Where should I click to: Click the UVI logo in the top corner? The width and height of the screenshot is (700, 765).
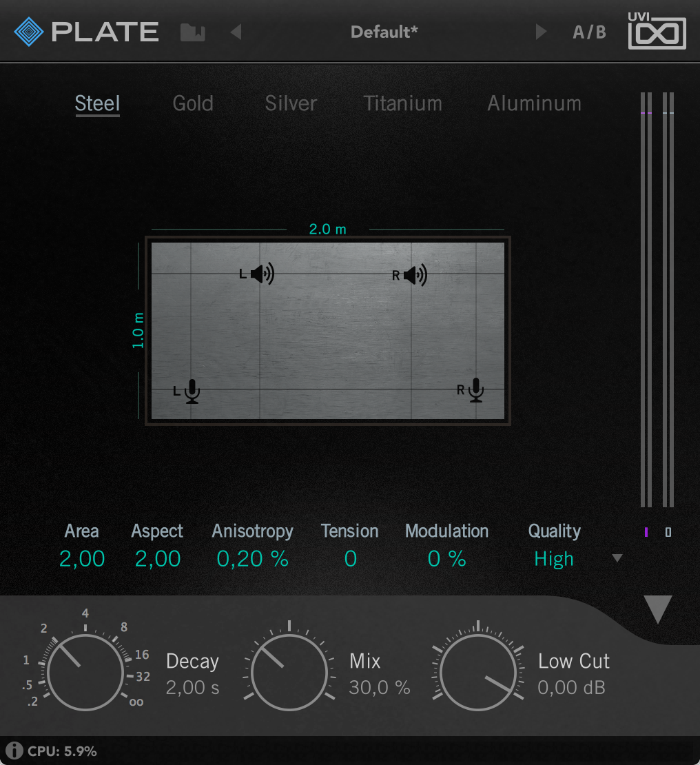[x=656, y=31]
